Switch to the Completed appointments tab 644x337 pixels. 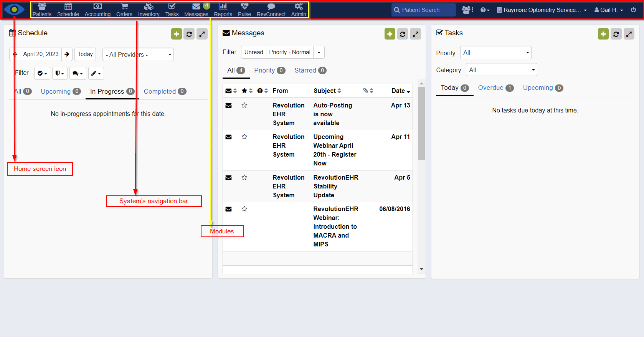(165, 91)
